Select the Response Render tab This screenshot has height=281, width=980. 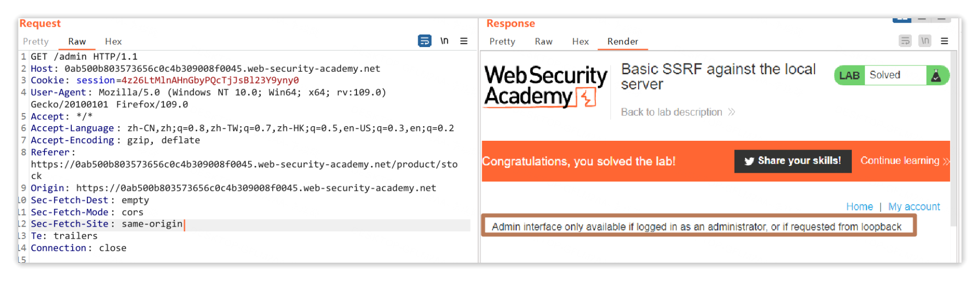[x=622, y=41]
